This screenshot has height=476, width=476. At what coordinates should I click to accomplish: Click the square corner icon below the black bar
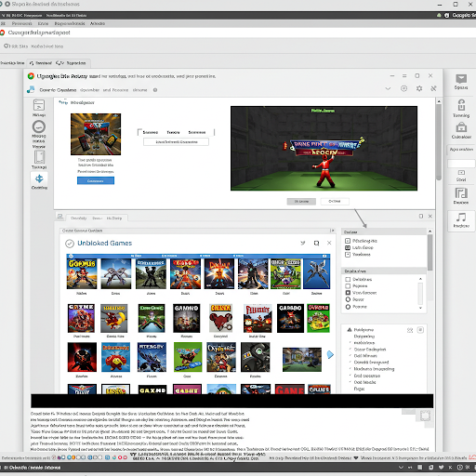pos(425,416)
